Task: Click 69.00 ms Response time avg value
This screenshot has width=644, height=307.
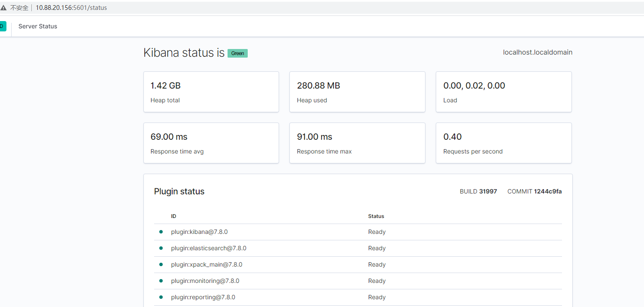Action: point(169,137)
